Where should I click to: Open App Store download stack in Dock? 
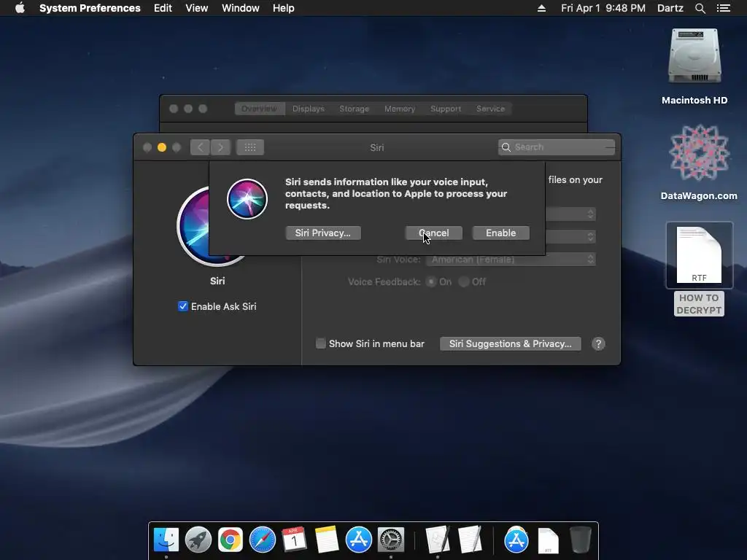516,540
